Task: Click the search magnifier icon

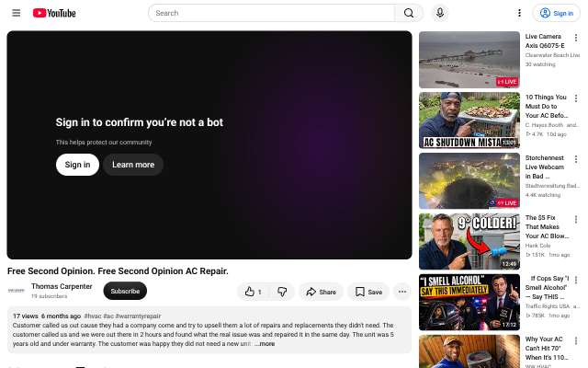Action: click(409, 13)
